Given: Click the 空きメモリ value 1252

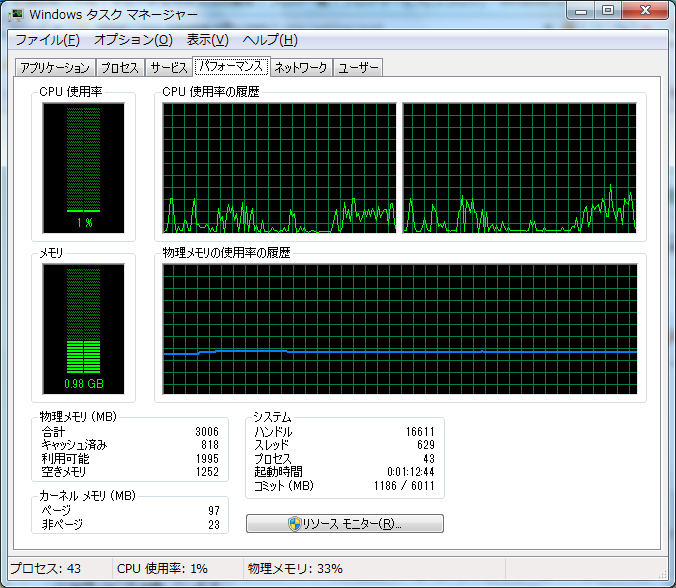Looking at the screenshot, I should (207, 472).
